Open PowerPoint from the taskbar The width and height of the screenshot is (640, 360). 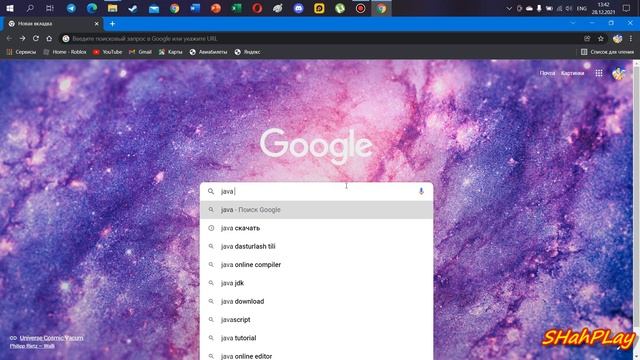pos(216,8)
